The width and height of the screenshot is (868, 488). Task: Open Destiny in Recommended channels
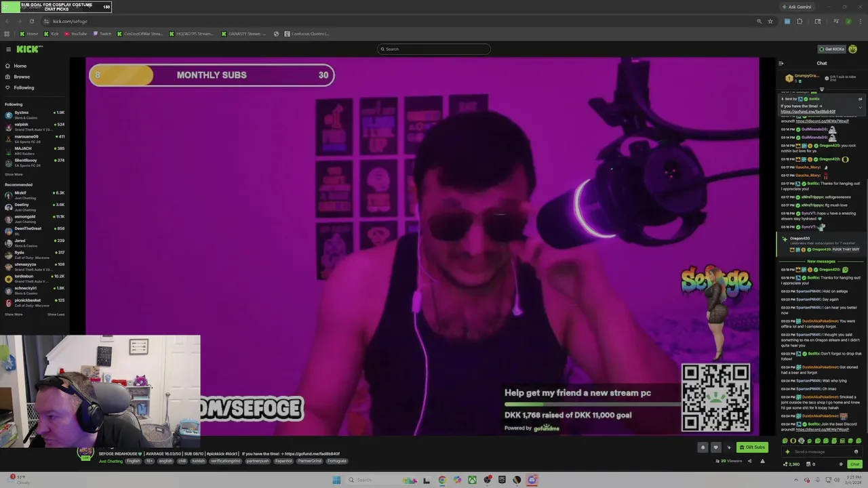click(35, 207)
